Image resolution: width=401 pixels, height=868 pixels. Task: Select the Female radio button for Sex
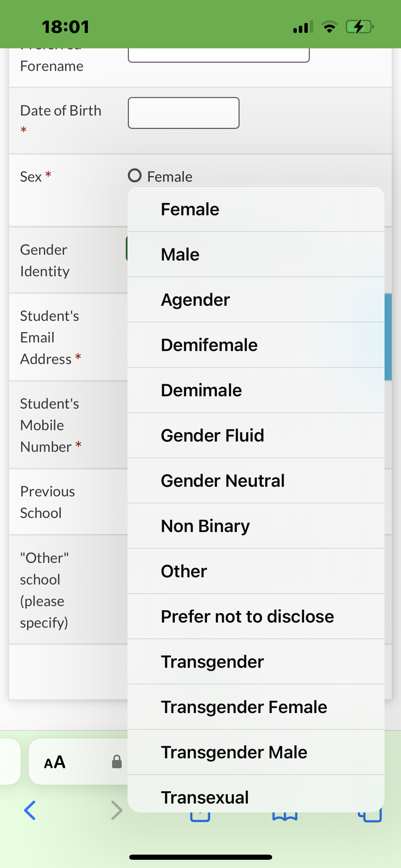135,176
